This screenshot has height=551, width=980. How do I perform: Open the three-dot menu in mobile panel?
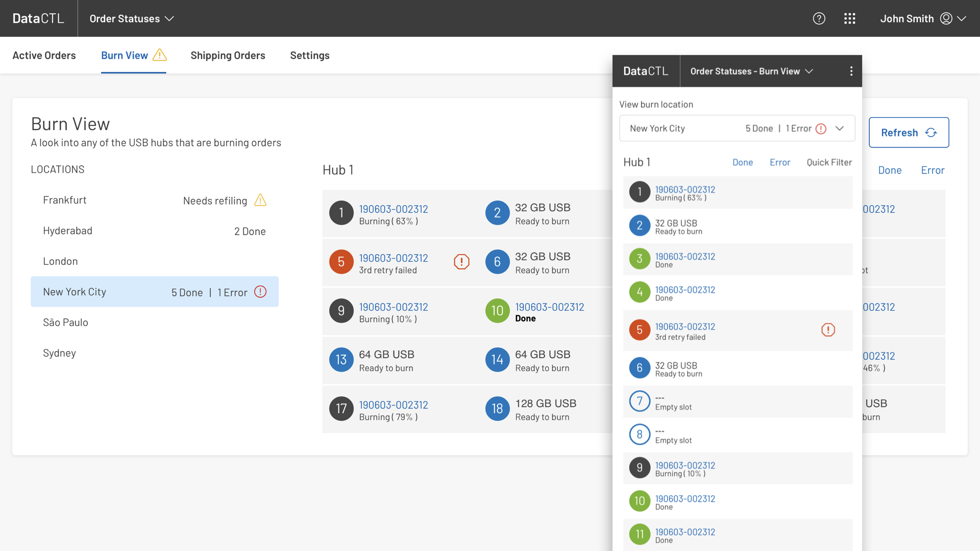(x=851, y=71)
